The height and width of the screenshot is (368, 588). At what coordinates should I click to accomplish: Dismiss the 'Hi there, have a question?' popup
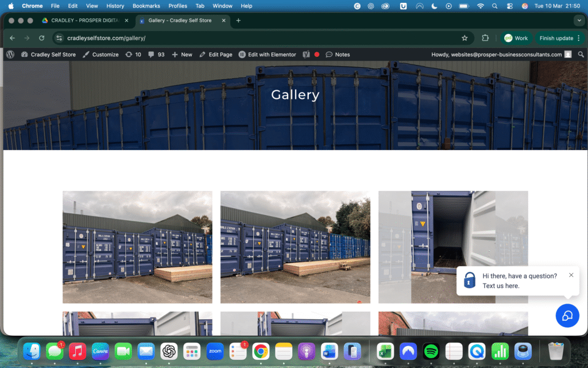pyautogui.click(x=571, y=275)
